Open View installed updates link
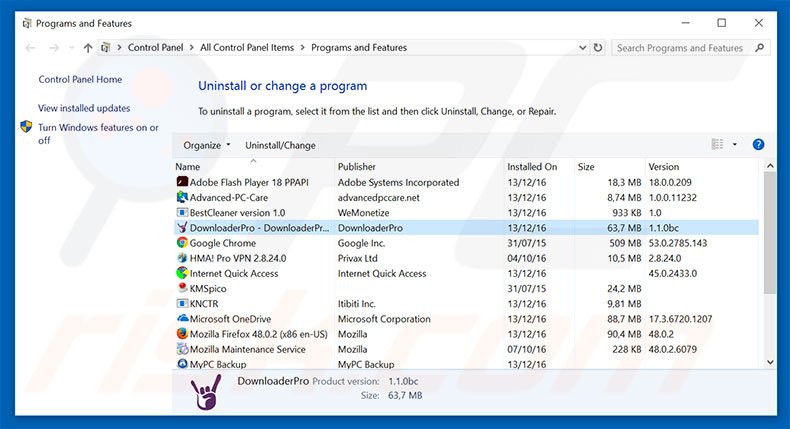This screenshot has width=790, height=429. coord(84,108)
